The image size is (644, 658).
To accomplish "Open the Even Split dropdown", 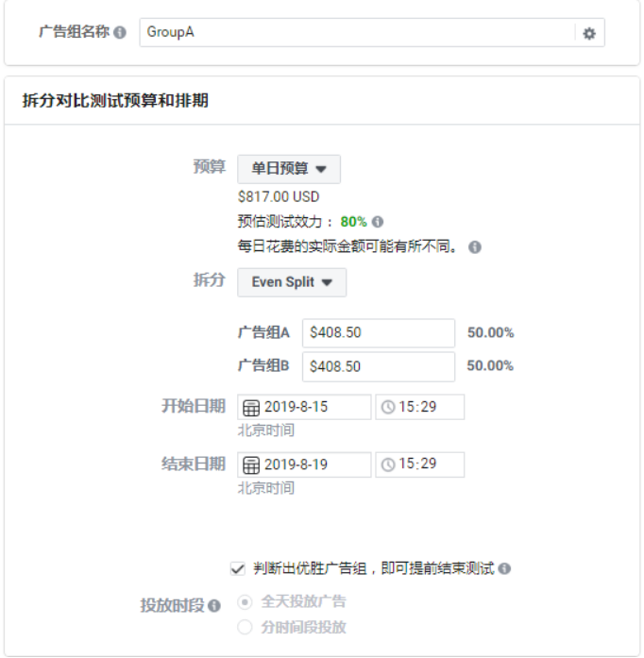I will click(292, 282).
